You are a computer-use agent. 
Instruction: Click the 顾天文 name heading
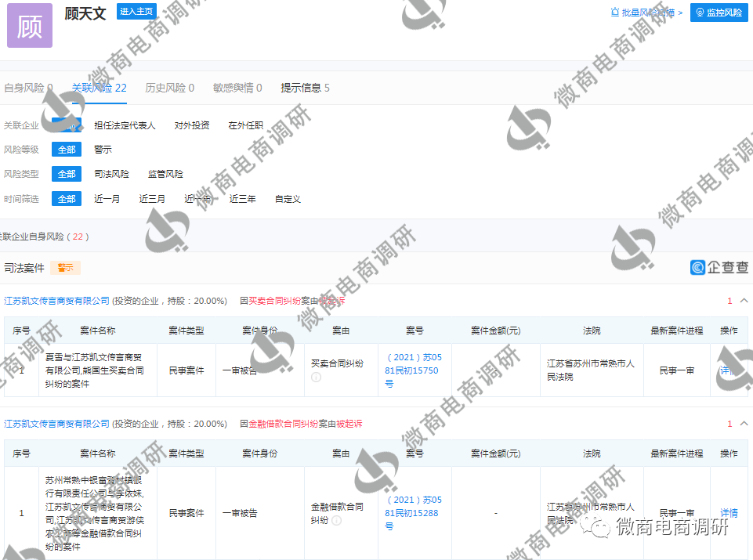[x=85, y=13]
